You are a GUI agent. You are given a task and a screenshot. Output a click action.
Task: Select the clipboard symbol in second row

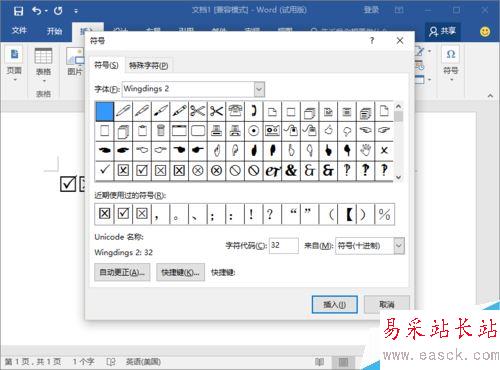pyautogui.click(x=142, y=131)
